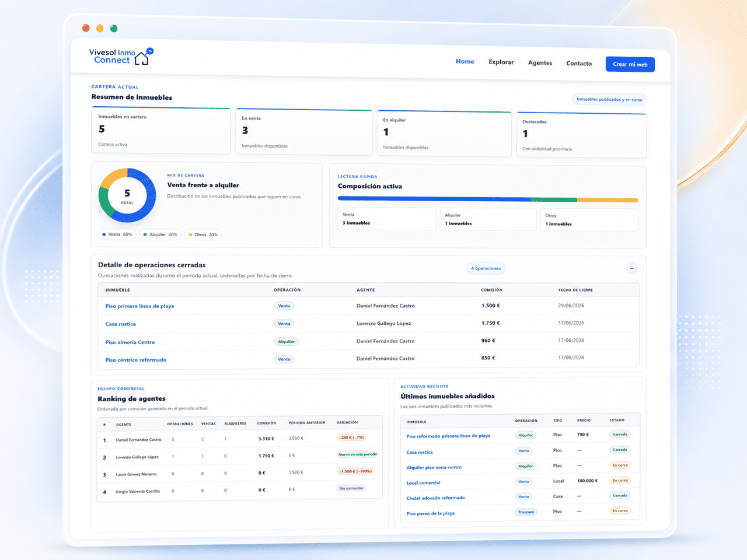
Task: Click the Alquiler 1 inmuebles box
Action: pyautogui.click(x=488, y=219)
